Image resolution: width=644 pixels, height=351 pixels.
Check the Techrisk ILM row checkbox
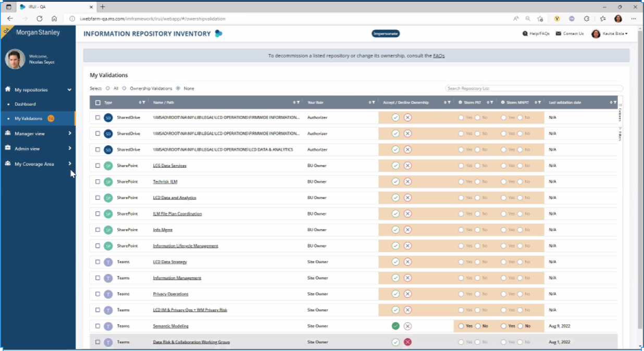[x=97, y=182]
